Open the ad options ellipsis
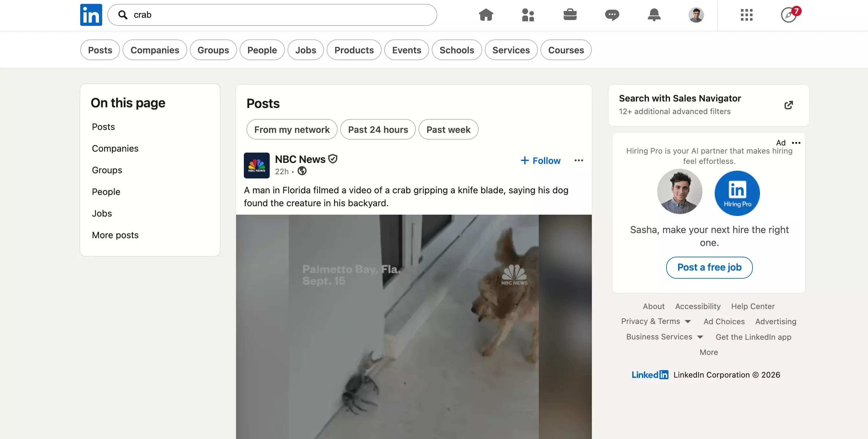 coord(796,143)
